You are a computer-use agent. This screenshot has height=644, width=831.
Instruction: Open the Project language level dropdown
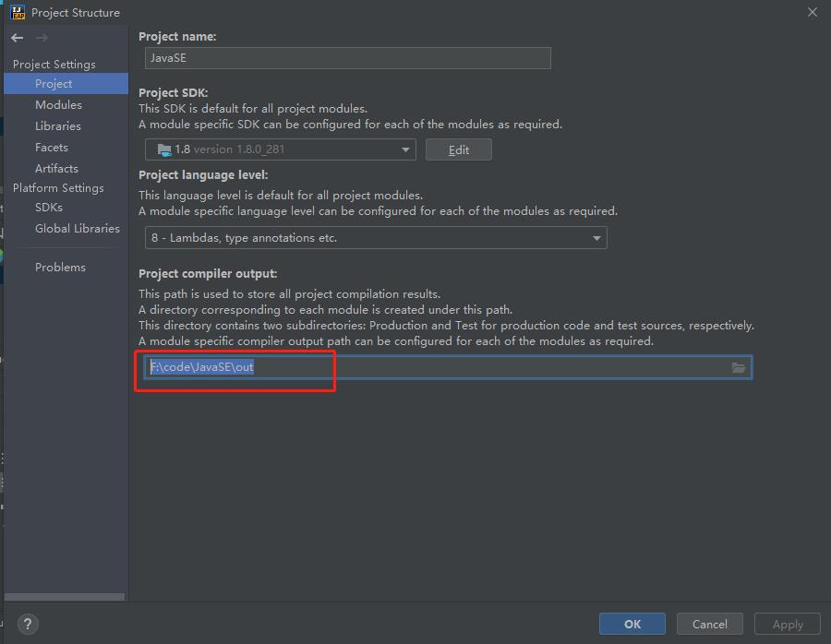[376, 238]
